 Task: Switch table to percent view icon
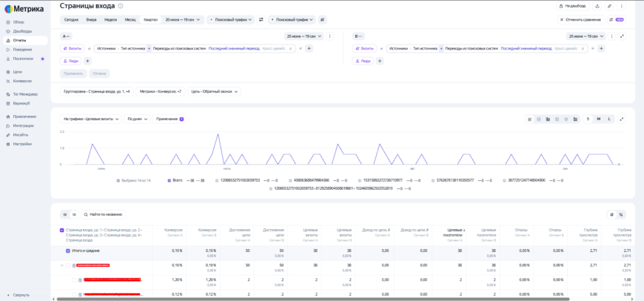tap(621, 214)
